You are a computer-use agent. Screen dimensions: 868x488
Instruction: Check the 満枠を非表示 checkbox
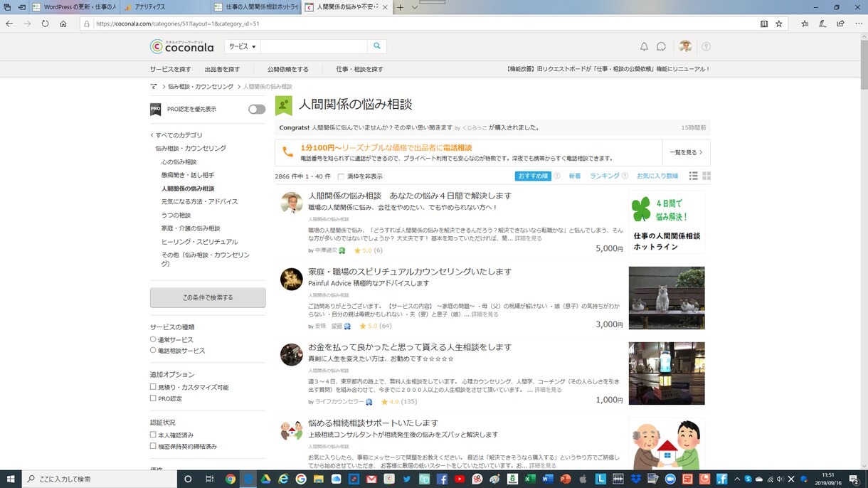pyautogui.click(x=341, y=176)
